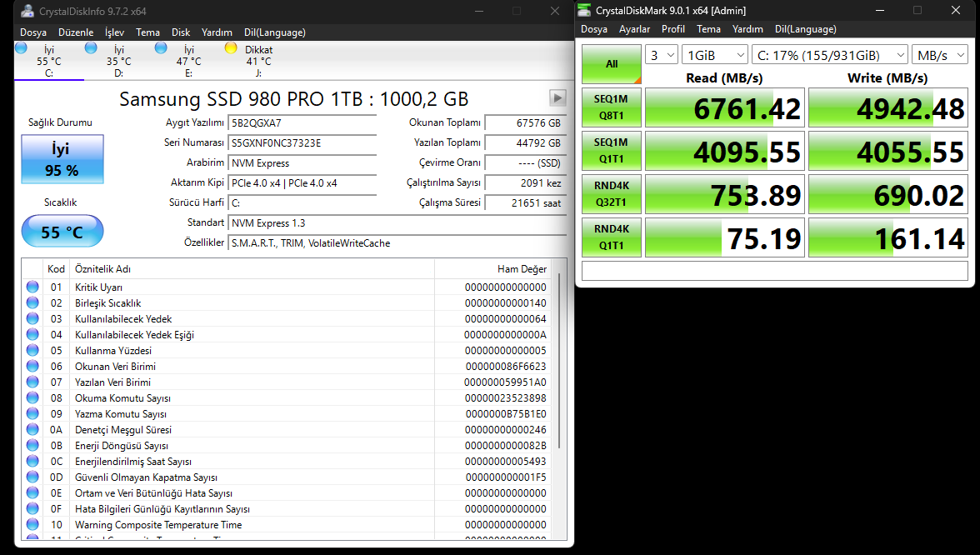Open Düzenle menu in CrystalDiskInfo
Image resolution: width=980 pixels, height=555 pixels.
coord(76,32)
